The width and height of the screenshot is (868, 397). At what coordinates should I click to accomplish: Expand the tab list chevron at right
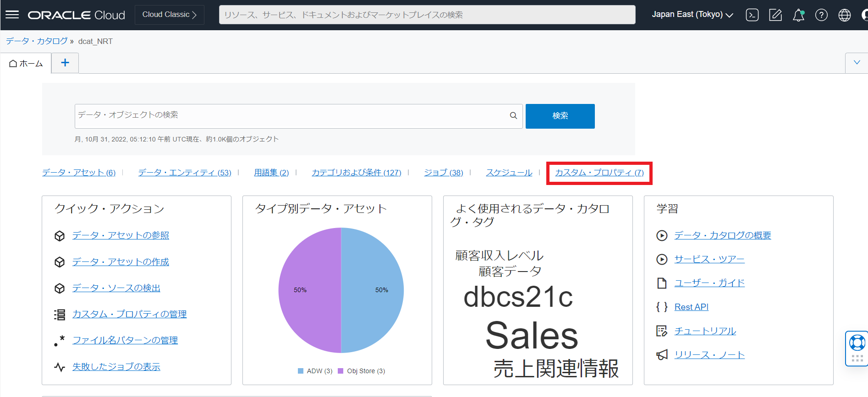[x=857, y=63]
